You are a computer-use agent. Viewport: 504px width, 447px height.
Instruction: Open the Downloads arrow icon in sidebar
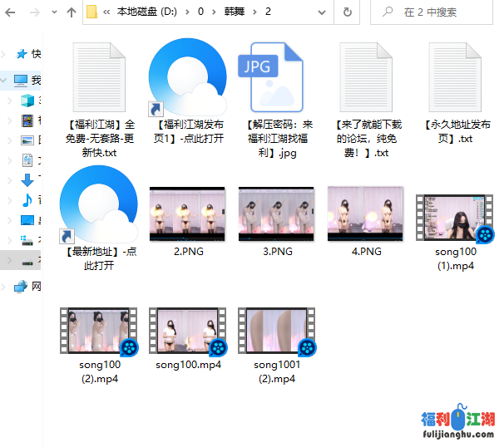point(27,179)
